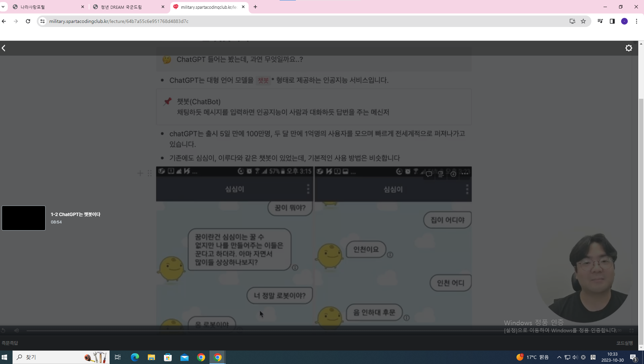Screen dimensions: 644x364
Task: Toggle the Korean IME indicator
Action: [x=593, y=357]
